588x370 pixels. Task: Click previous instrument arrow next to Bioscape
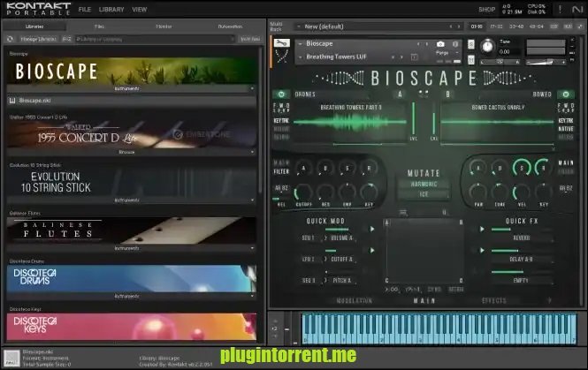418,44
